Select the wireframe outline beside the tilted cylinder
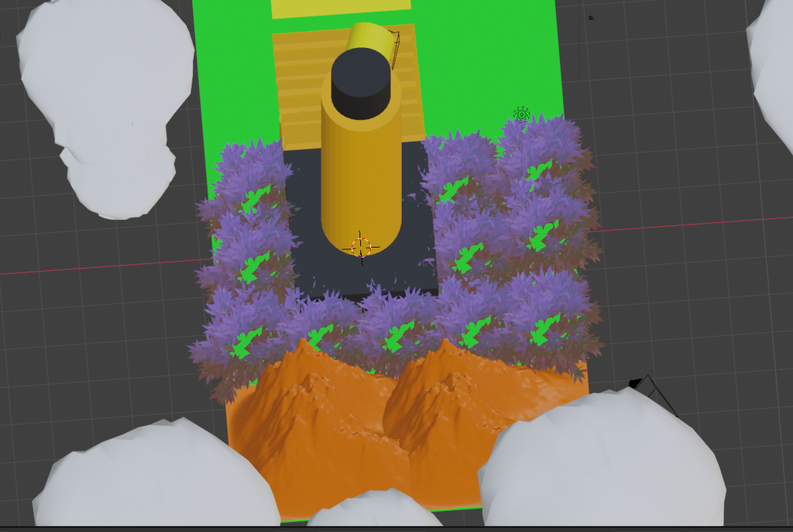The height and width of the screenshot is (532, 793). click(395, 45)
